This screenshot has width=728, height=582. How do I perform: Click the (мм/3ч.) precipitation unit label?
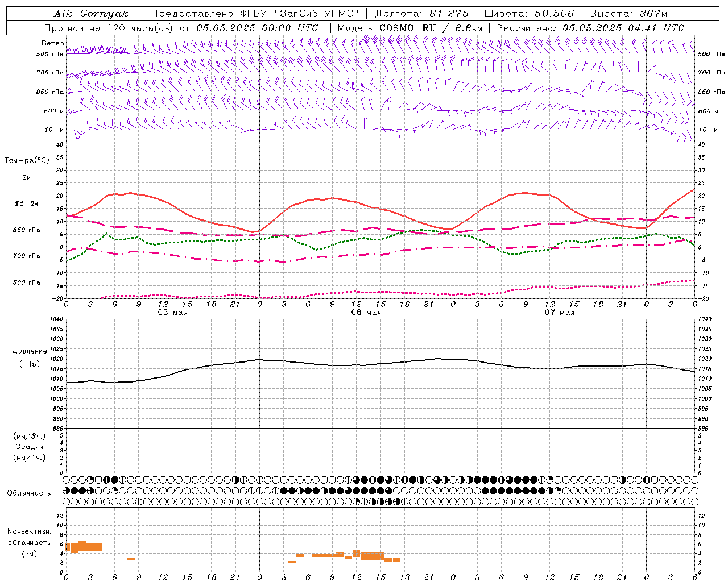coord(30,436)
